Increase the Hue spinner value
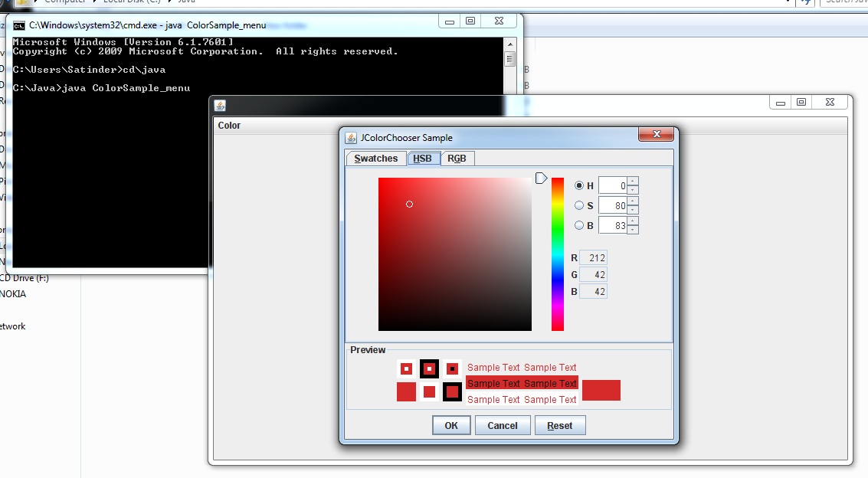Image resolution: width=868 pixels, height=478 pixels. (633, 182)
